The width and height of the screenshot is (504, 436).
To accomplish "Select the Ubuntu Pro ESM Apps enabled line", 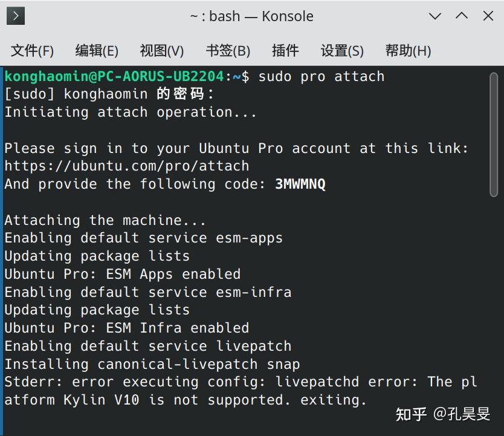I will click(x=121, y=274).
